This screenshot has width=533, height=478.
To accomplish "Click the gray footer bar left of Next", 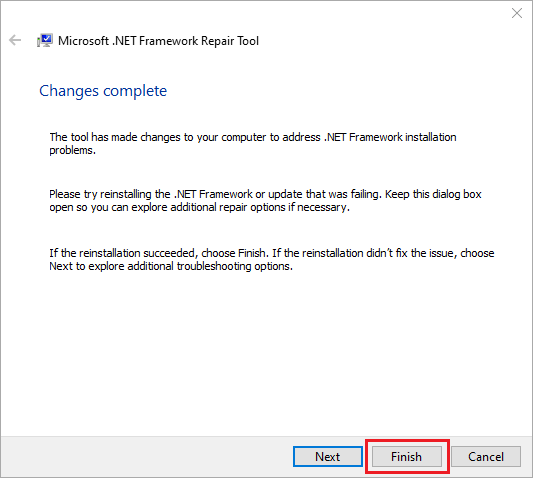I will [x=146, y=457].
